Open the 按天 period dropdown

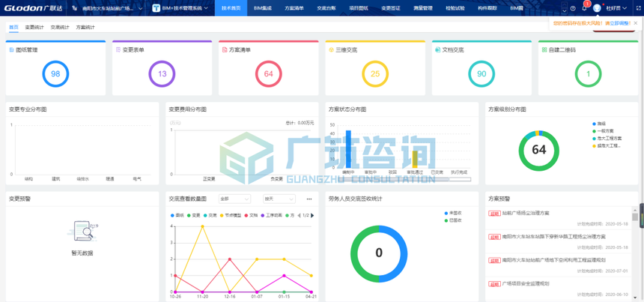point(279,199)
